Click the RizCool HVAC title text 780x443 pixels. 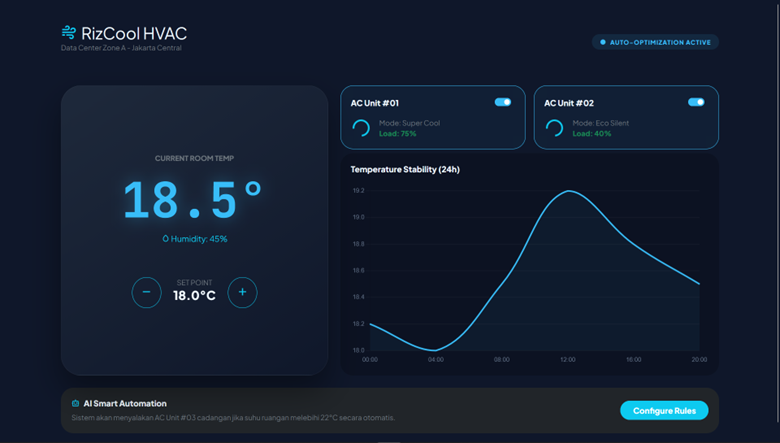(x=136, y=32)
